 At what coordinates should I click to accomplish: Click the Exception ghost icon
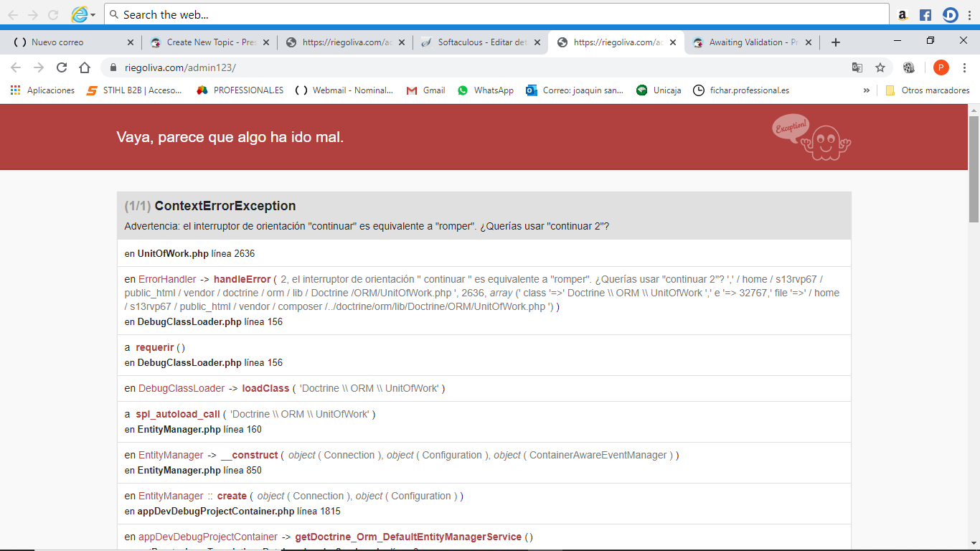pyautogui.click(x=811, y=137)
